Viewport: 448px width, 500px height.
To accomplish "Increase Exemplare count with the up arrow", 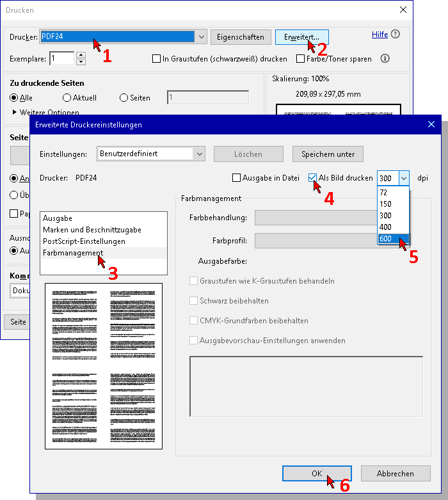I will pos(81,55).
